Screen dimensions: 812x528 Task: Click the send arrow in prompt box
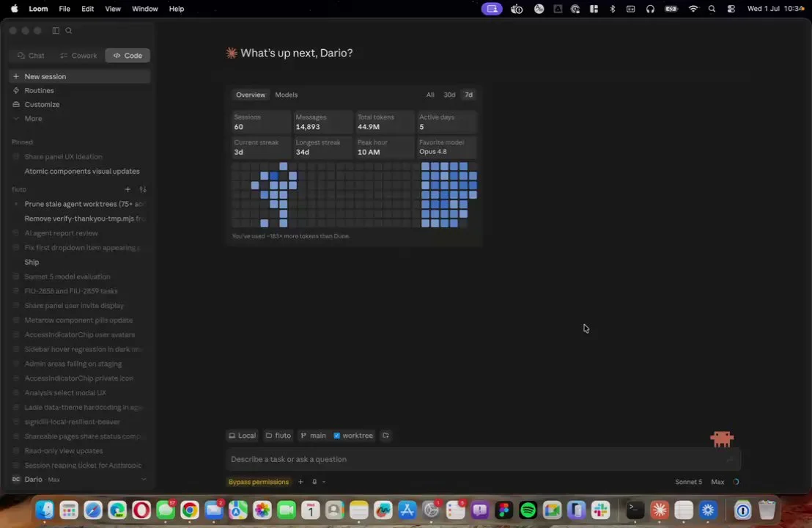(730, 459)
